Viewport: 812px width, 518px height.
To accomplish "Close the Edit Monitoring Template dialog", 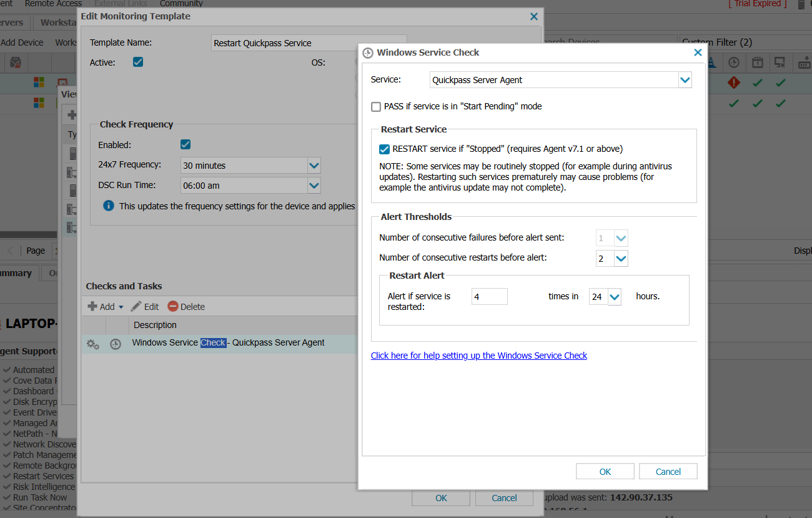I will (533, 17).
